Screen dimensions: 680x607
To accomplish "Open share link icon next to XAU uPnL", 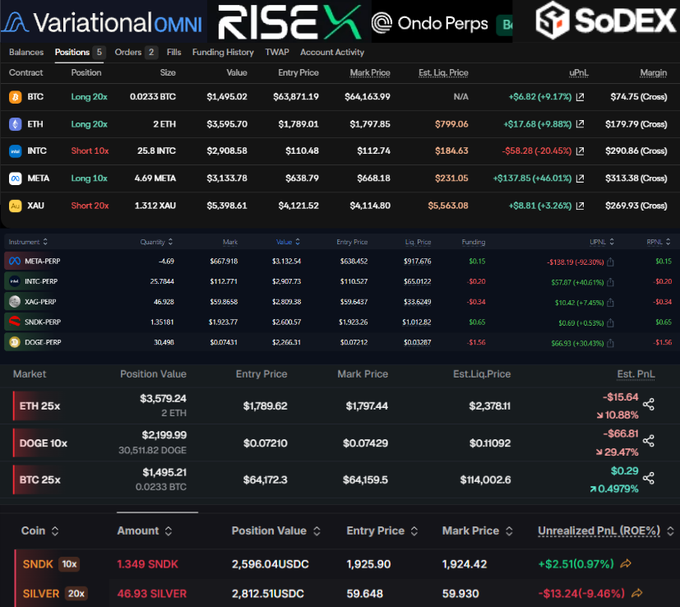I will [x=580, y=206].
